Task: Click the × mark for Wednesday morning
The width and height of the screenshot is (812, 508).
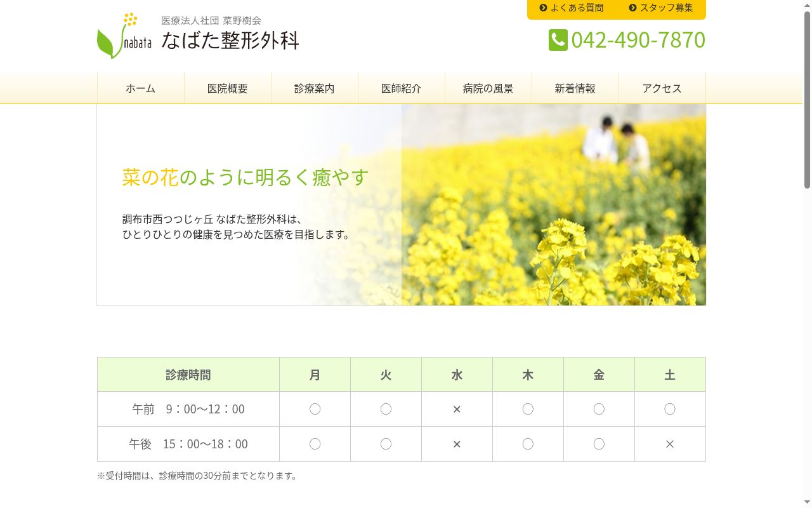Action: click(x=457, y=410)
